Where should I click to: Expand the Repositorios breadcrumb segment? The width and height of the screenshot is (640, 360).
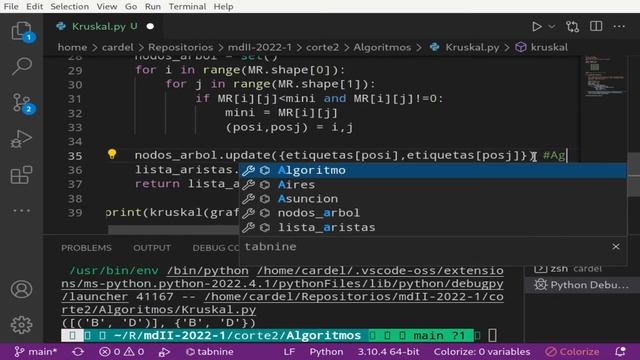[180, 47]
